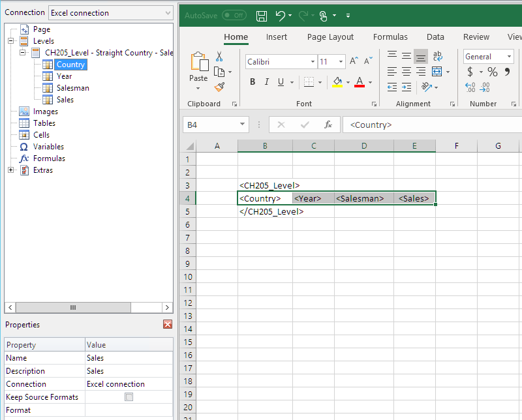Expand the Extras tree node
522x420 pixels.
click(11, 170)
